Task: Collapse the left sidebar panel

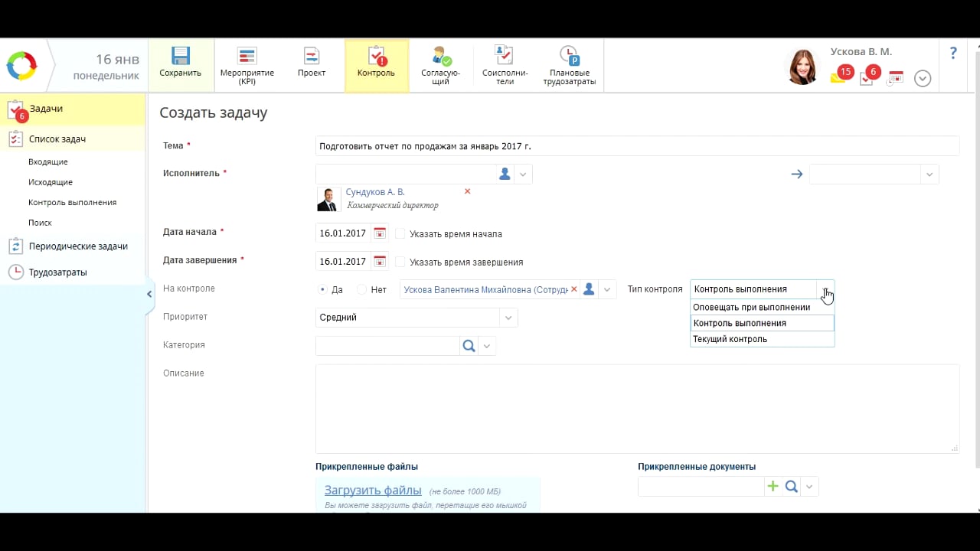Action: [x=149, y=294]
